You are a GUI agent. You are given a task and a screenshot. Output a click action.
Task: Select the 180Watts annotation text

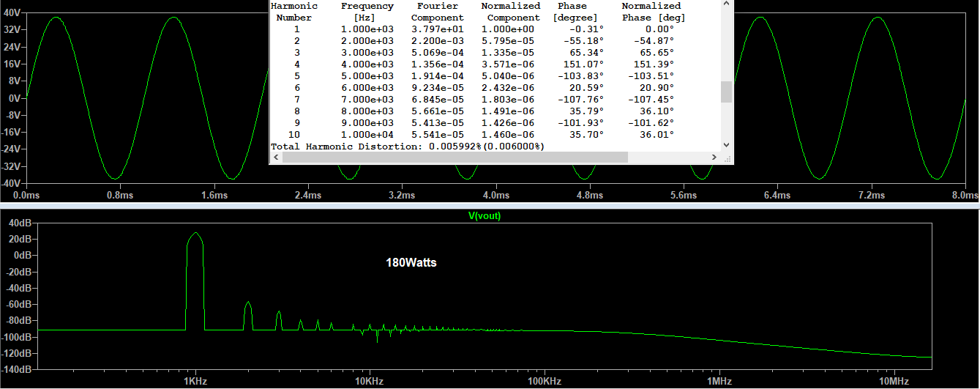point(411,262)
